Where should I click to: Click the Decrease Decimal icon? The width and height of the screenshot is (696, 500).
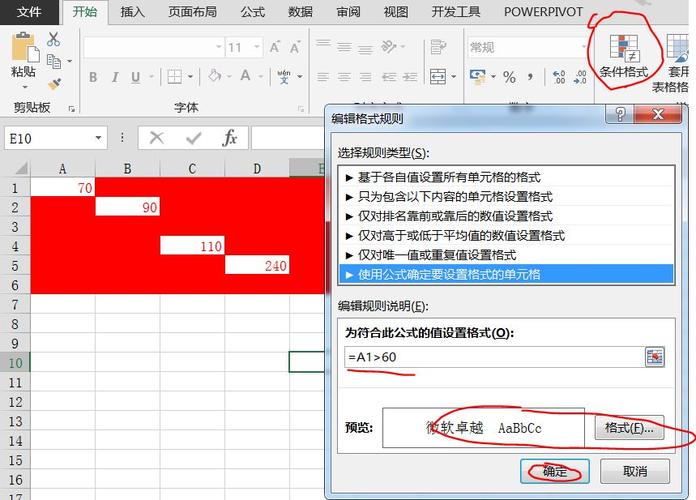coord(580,77)
